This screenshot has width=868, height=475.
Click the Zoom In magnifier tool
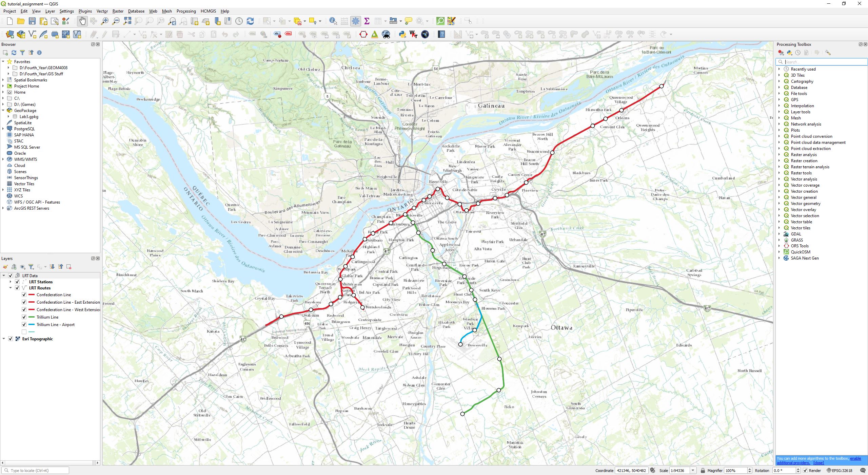[x=105, y=21]
